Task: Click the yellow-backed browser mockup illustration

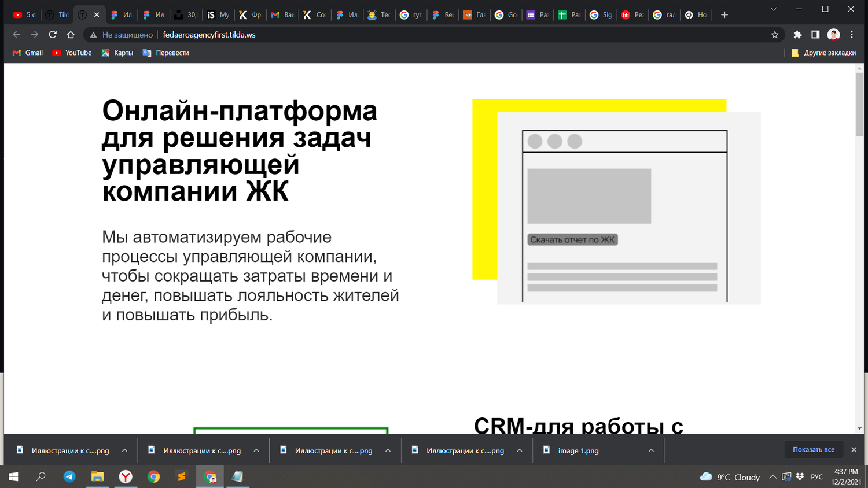Action: pyautogui.click(x=616, y=201)
